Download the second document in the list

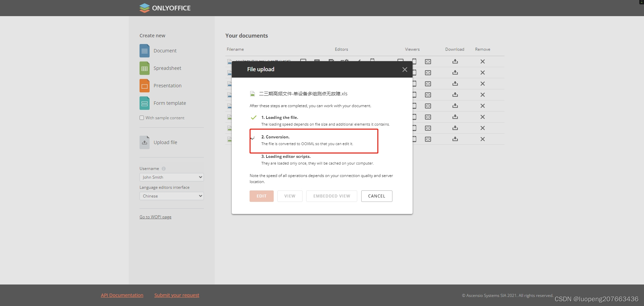[455, 73]
